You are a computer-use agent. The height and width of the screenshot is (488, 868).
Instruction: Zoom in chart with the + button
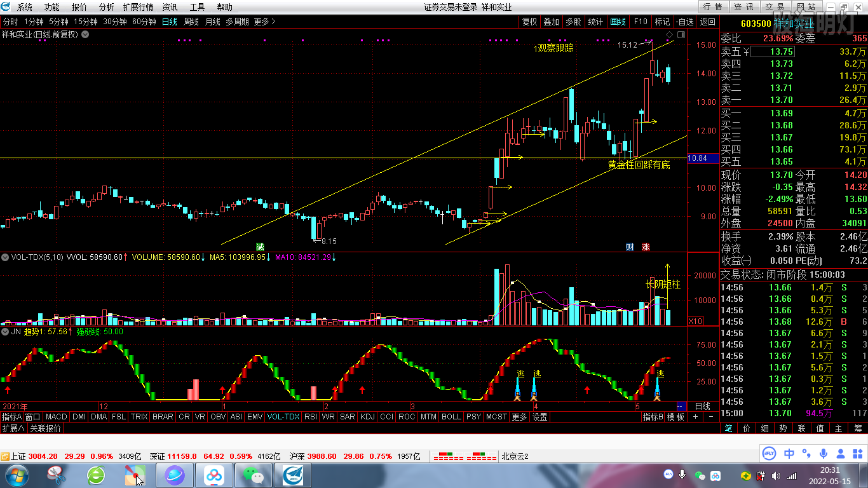point(696,417)
